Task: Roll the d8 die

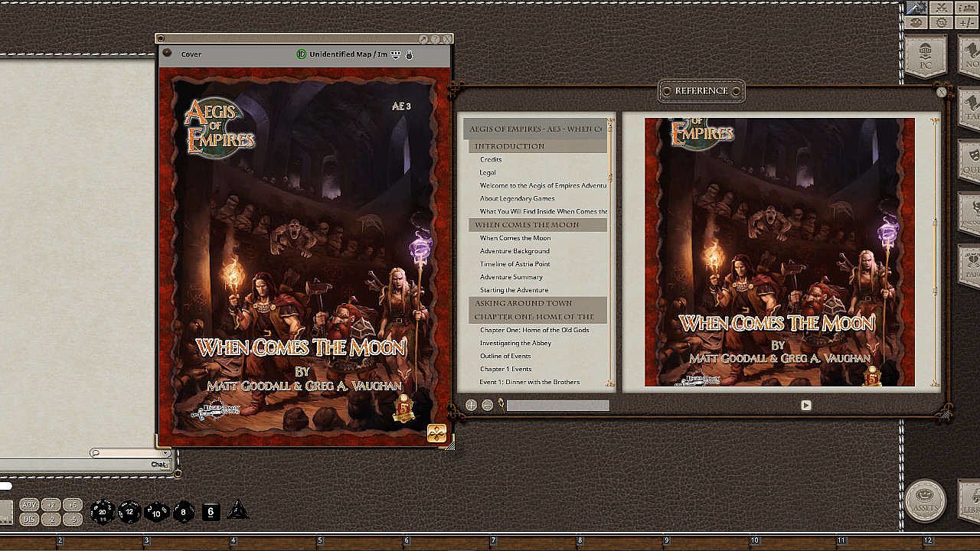Action: pyautogui.click(x=184, y=512)
